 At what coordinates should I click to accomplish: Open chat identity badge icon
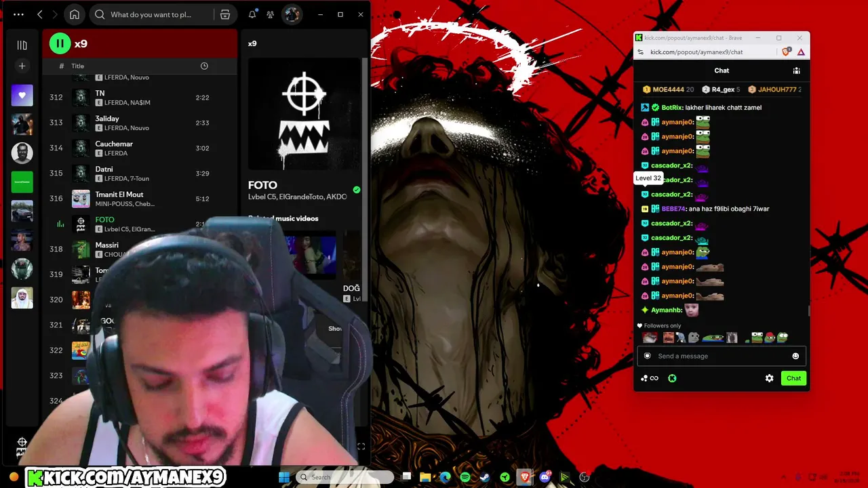click(647, 356)
